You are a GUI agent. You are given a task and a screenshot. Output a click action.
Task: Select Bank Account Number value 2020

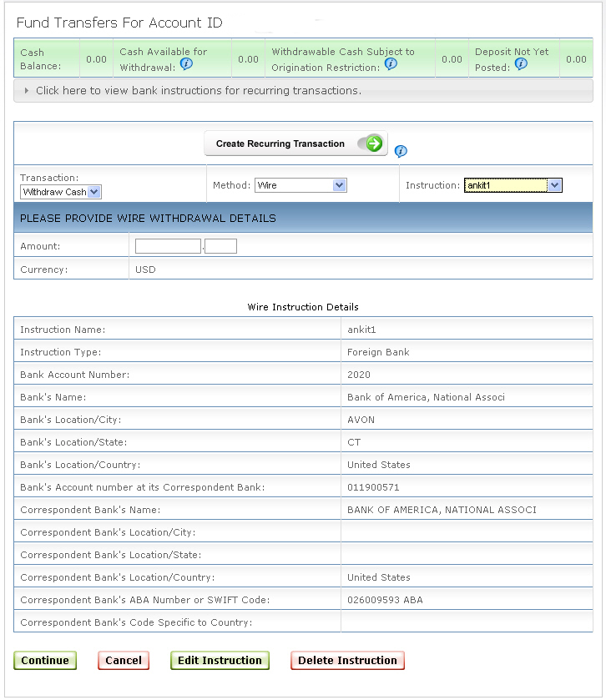(x=359, y=375)
